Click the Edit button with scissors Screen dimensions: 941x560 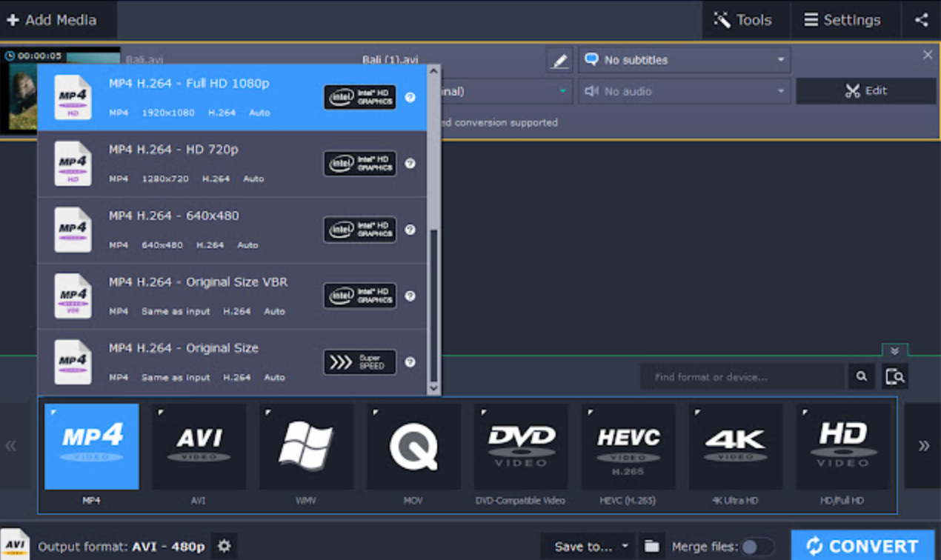click(x=866, y=91)
